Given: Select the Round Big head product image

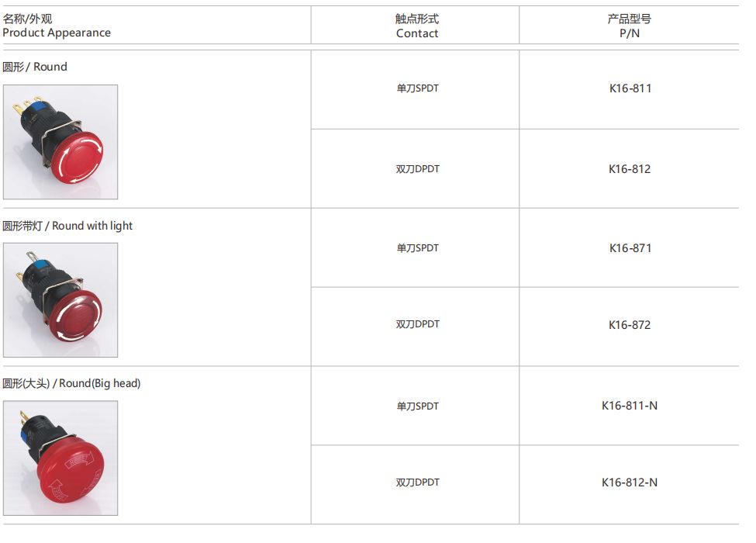Looking at the screenshot, I should tap(60, 458).
